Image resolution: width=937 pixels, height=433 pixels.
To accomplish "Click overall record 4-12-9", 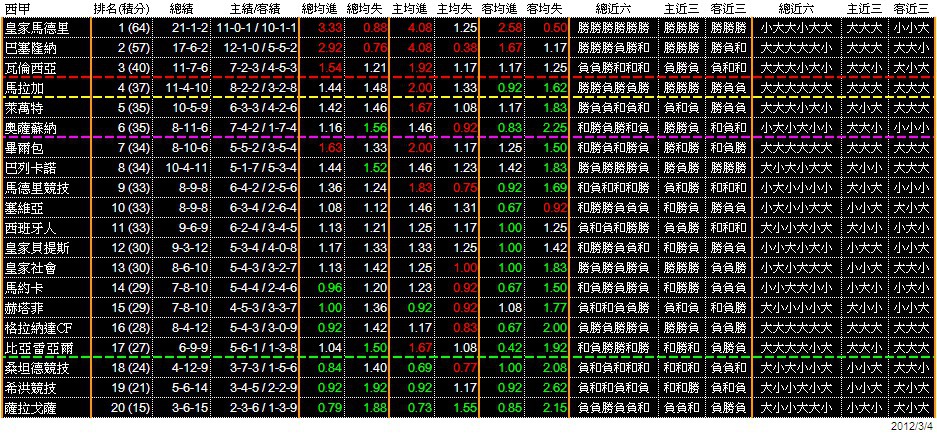I will click(190, 369).
